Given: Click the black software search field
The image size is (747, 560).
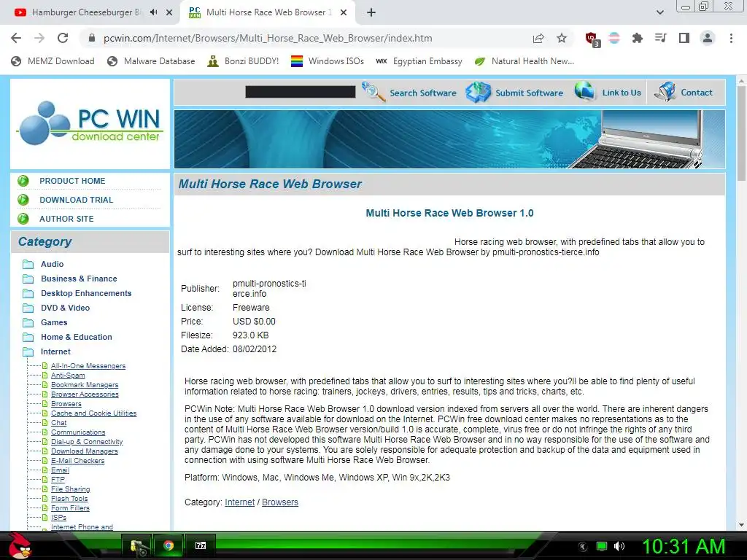Looking at the screenshot, I should (x=300, y=92).
